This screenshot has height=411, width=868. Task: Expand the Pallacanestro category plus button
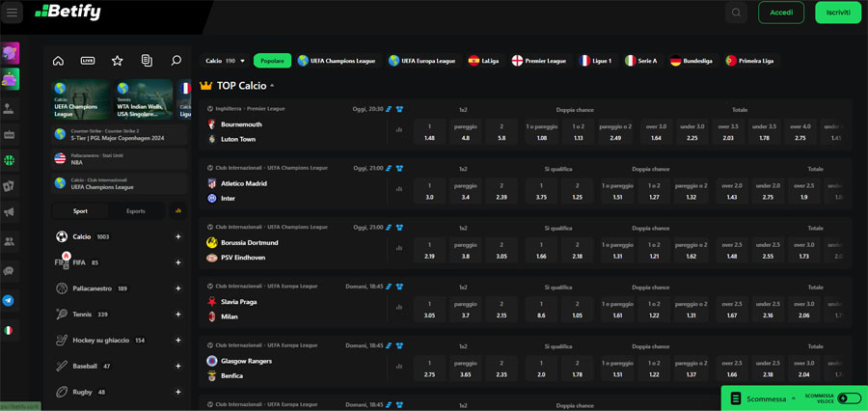point(178,288)
